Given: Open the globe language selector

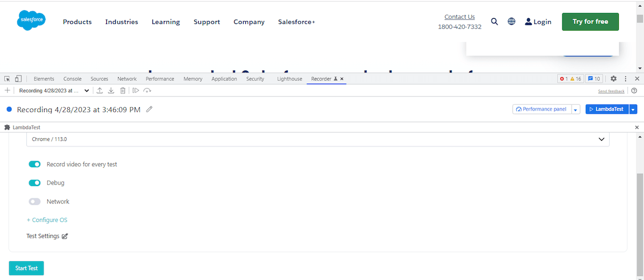Looking at the screenshot, I should click(x=511, y=21).
